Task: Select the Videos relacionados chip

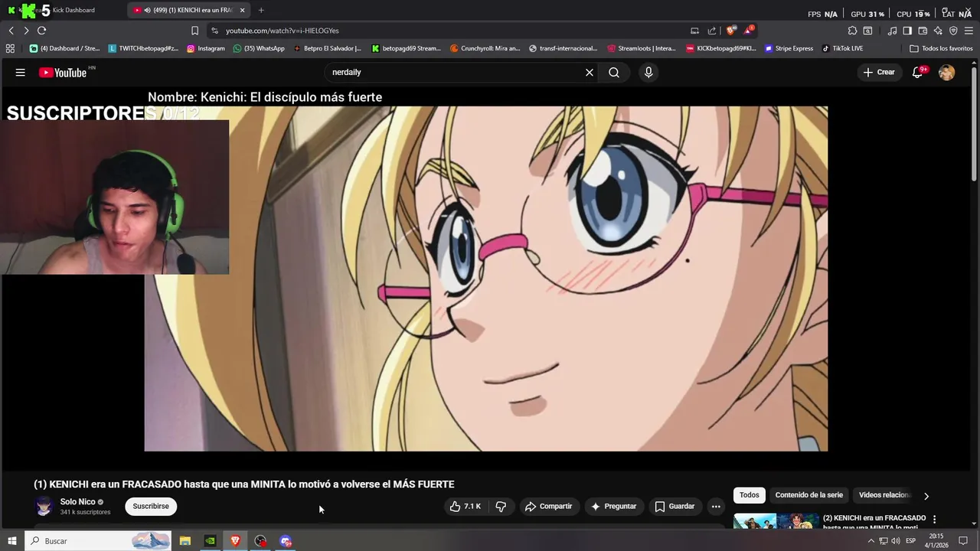Action: (885, 495)
